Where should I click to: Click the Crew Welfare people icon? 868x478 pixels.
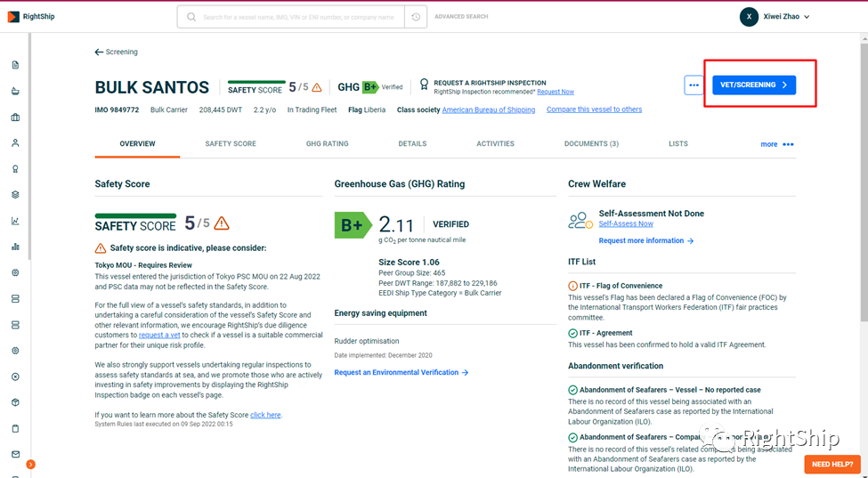[x=580, y=220]
